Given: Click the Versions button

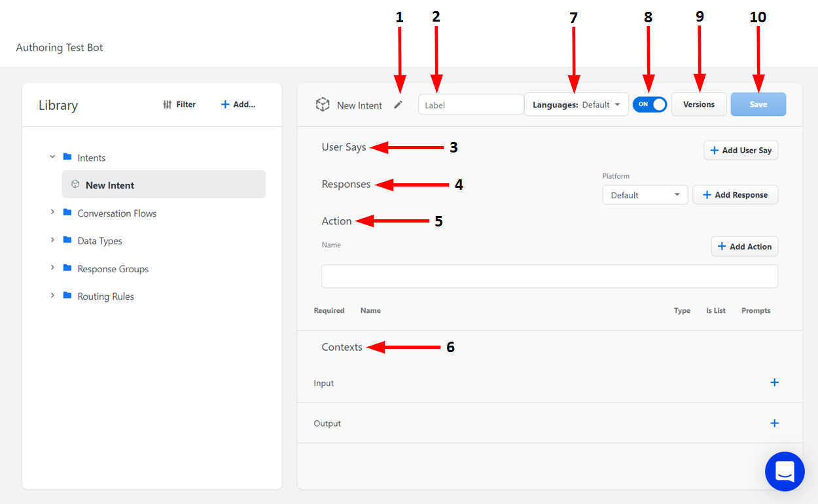Looking at the screenshot, I should (698, 105).
